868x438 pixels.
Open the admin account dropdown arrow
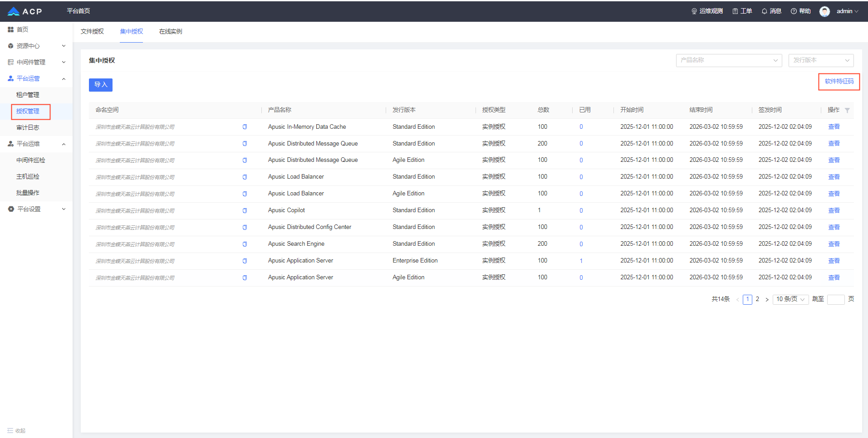click(x=856, y=11)
